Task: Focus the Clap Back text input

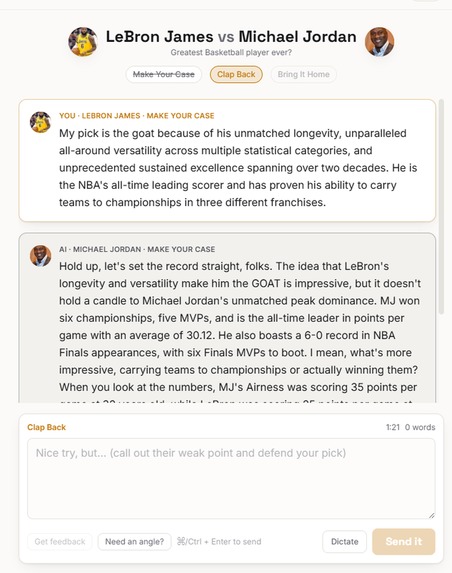Action: point(231,478)
